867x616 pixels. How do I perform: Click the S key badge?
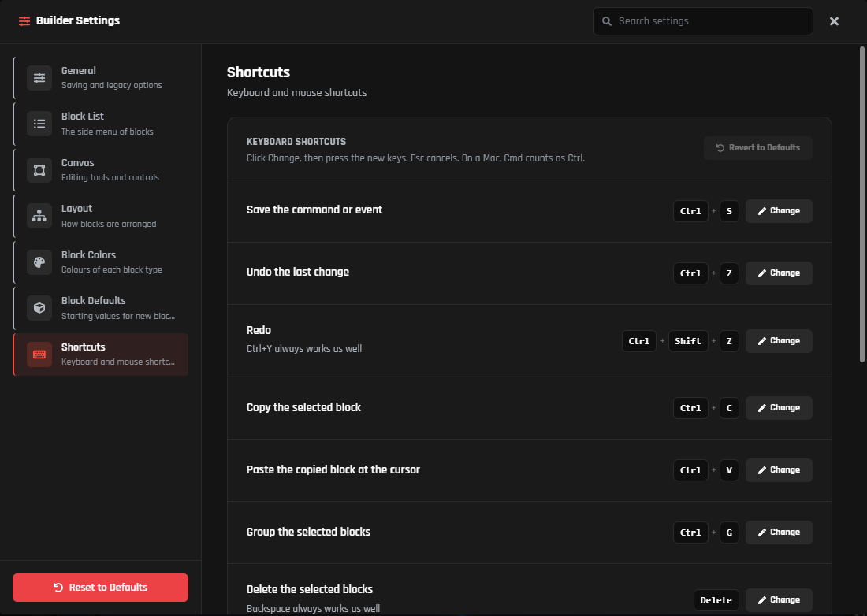(x=729, y=211)
